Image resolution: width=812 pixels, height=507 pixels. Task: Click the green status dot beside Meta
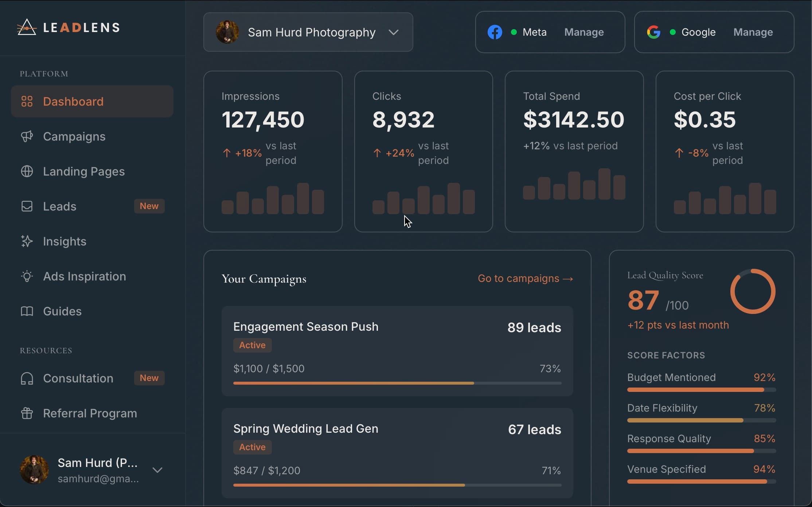point(514,32)
